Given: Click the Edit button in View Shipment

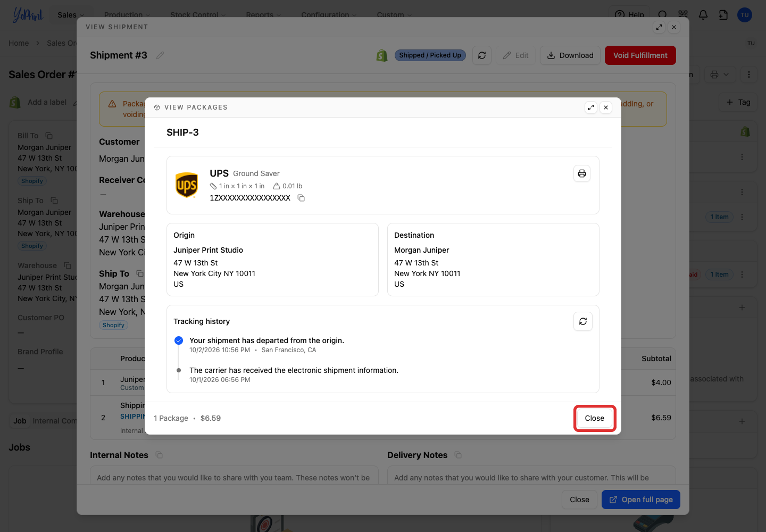Looking at the screenshot, I should pos(515,55).
